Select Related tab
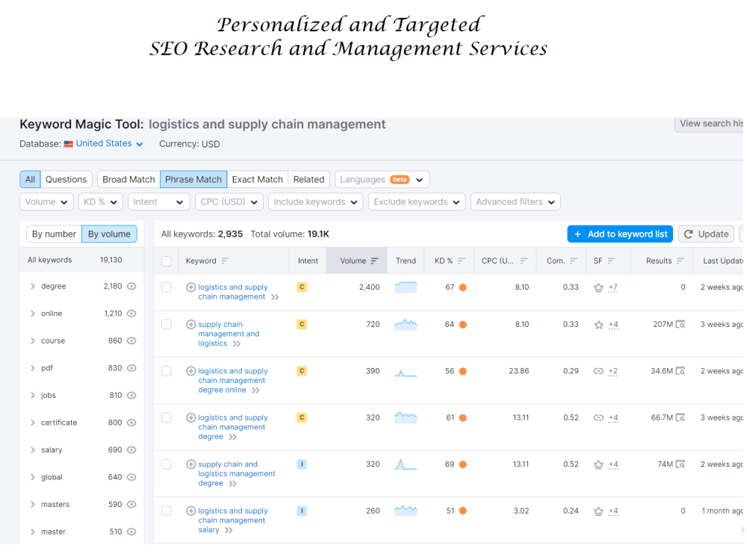This screenshot has height=560, width=747. click(x=309, y=179)
